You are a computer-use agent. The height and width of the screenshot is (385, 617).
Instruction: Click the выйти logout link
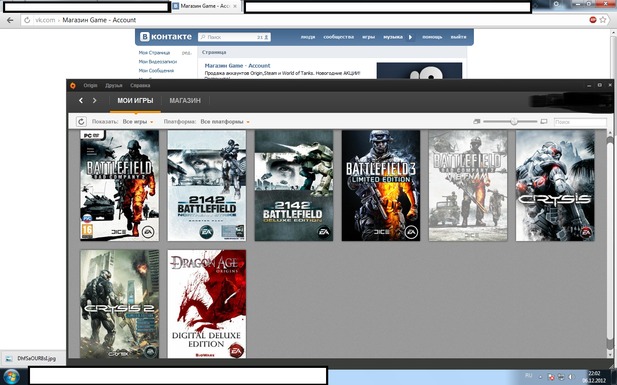point(458,37)
